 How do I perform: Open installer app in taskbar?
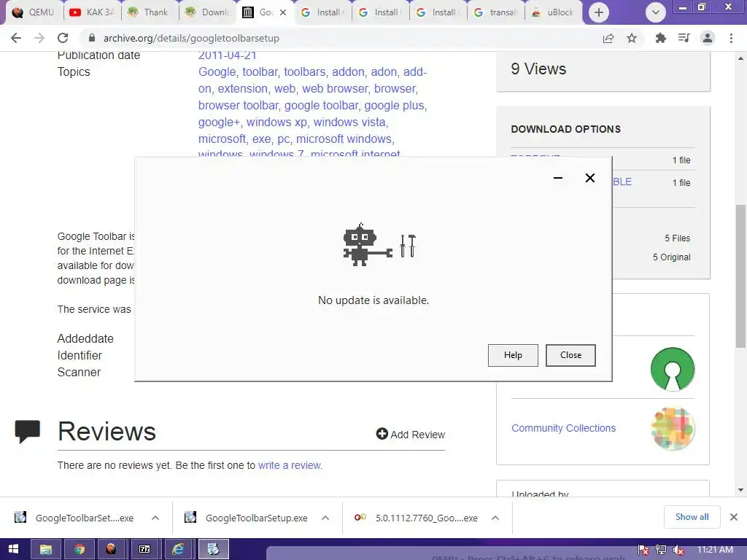coord(213,549)
